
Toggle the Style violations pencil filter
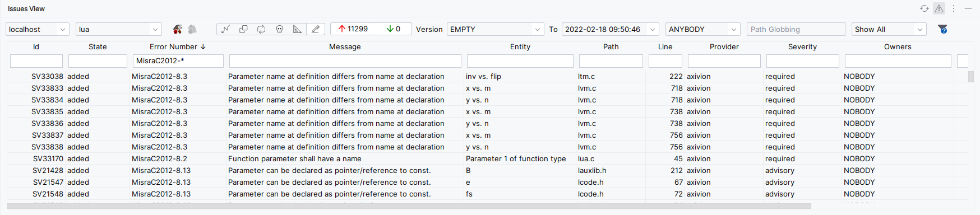[315, 29]
